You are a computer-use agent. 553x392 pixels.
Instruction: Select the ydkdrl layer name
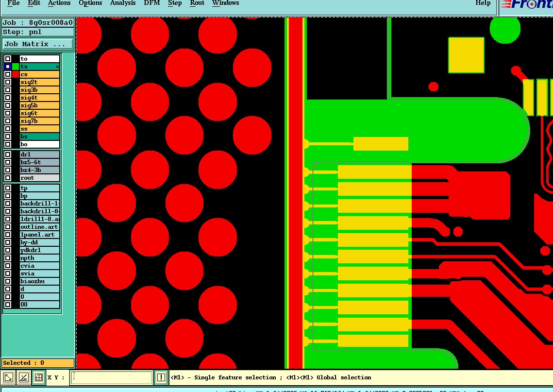[39, 250]
